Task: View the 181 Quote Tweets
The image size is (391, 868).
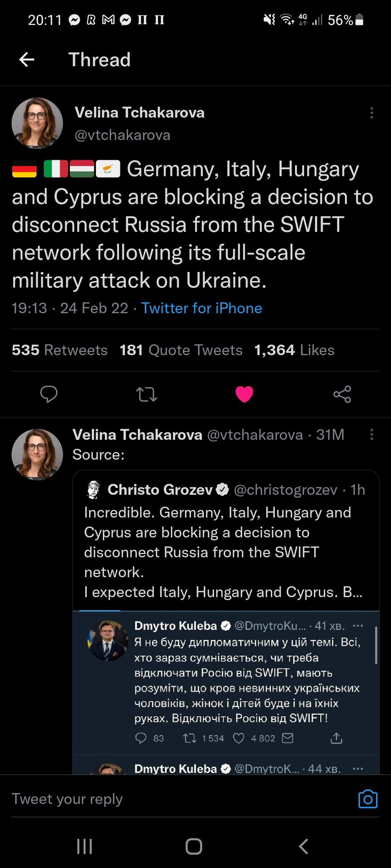Action: pos(181,350)
